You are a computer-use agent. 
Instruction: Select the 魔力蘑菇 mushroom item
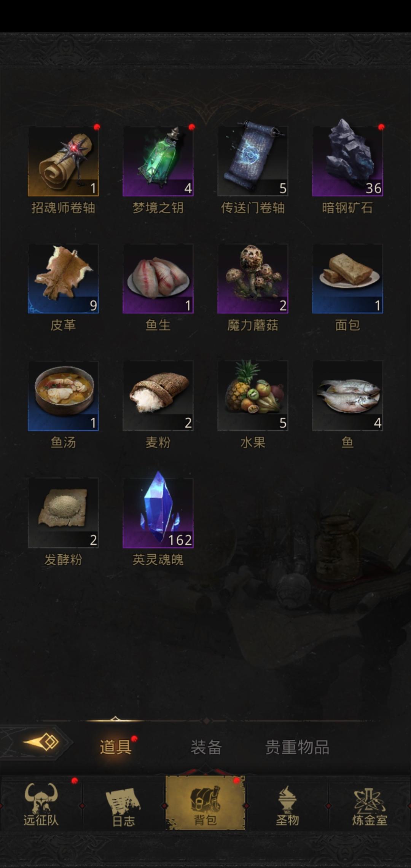coord(253,279)
